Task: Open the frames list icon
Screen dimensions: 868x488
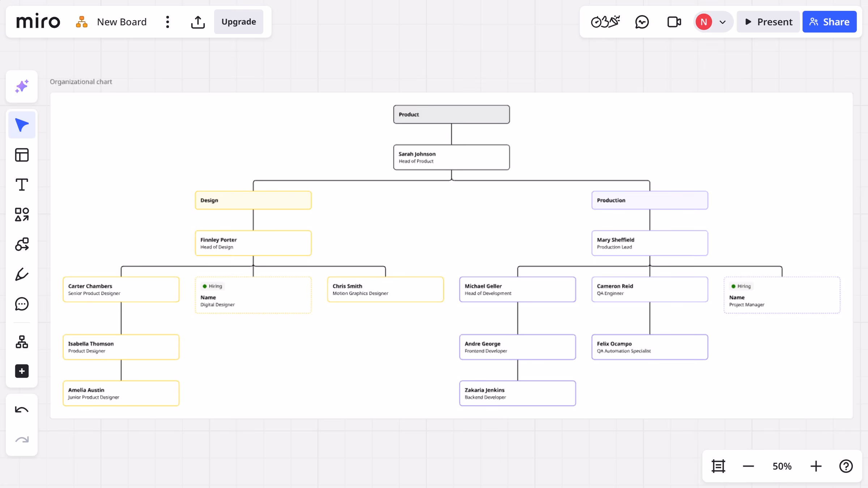Action: [718, 466]
